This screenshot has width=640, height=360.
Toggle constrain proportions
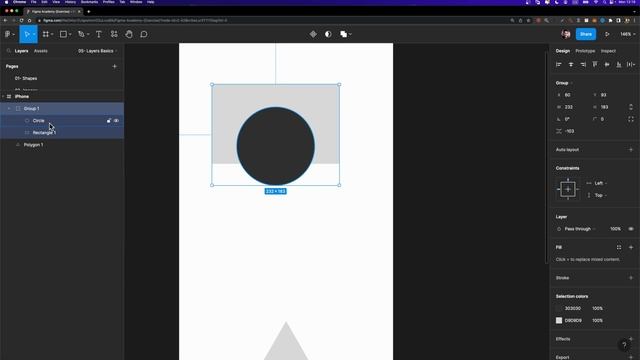[631, 107]
